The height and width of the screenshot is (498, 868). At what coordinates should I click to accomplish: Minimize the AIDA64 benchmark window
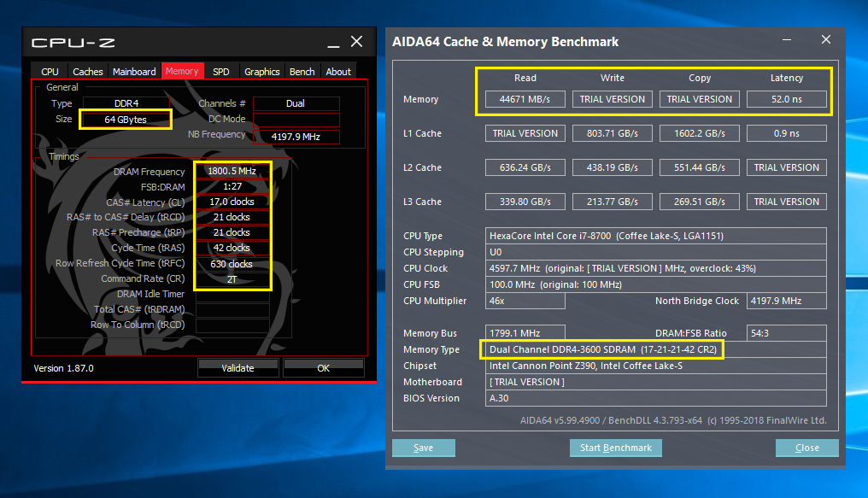(x=787, y=40)
